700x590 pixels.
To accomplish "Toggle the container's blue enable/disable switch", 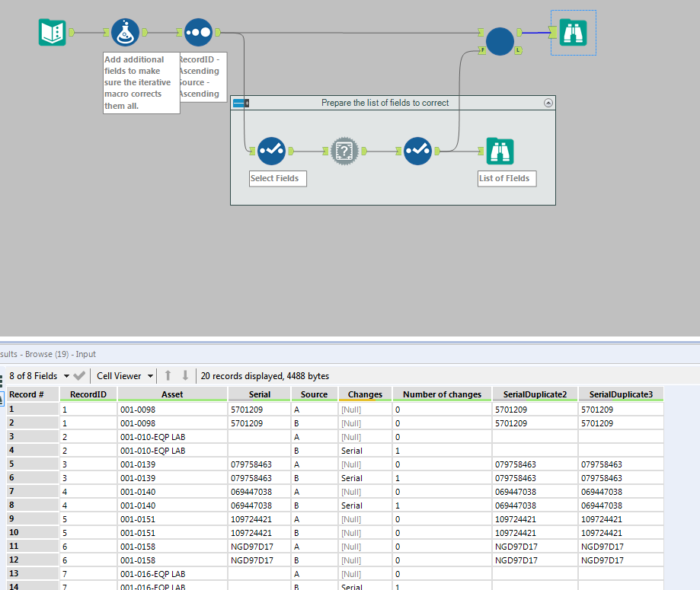I will pos(240,103).
